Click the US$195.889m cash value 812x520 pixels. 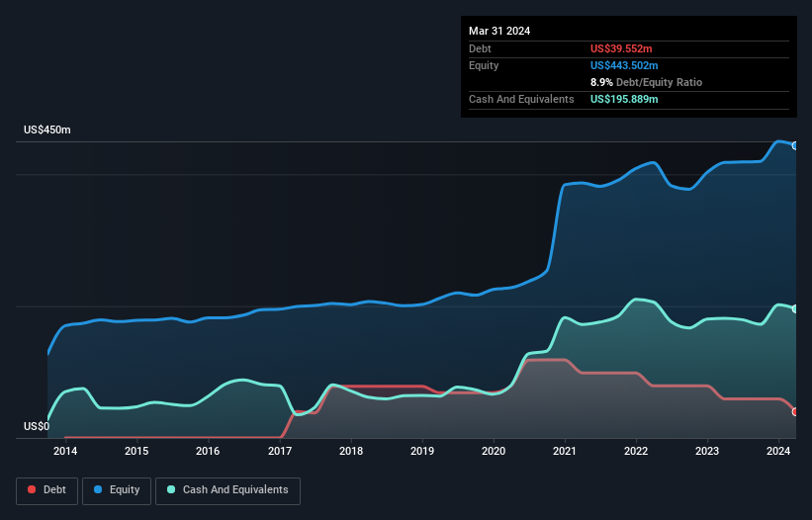point(624,99)
